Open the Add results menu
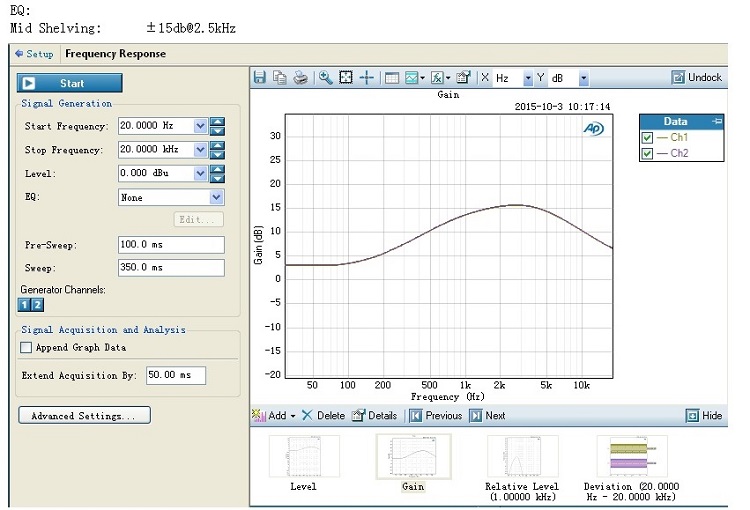Viewport: 750px width, 510px height. click(x=274, y=415)
